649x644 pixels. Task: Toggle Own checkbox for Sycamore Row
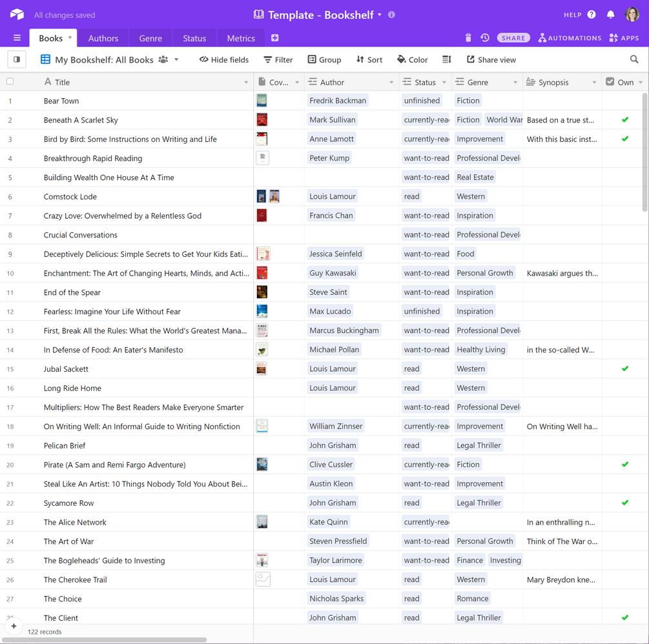click(625, 503)
